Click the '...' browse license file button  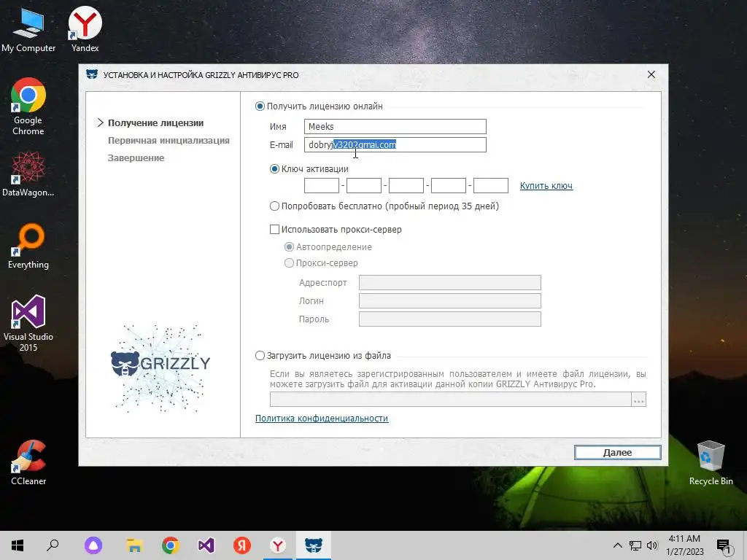[639, 400]
